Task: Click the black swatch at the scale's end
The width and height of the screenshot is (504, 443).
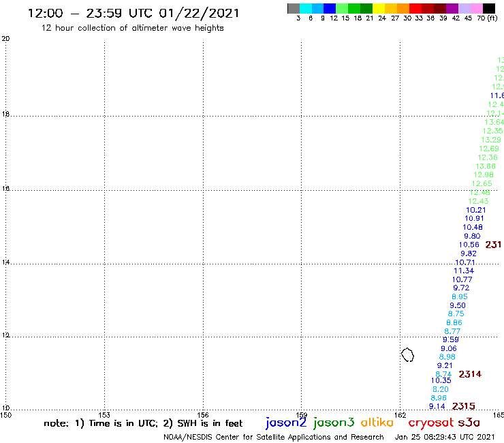Action: pos(489,8)
